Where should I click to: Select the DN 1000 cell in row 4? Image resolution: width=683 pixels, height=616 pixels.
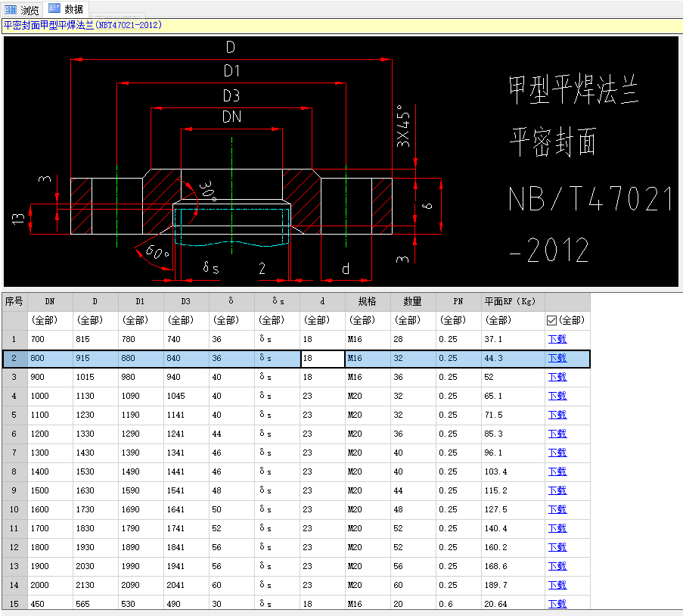click(50, 396)
